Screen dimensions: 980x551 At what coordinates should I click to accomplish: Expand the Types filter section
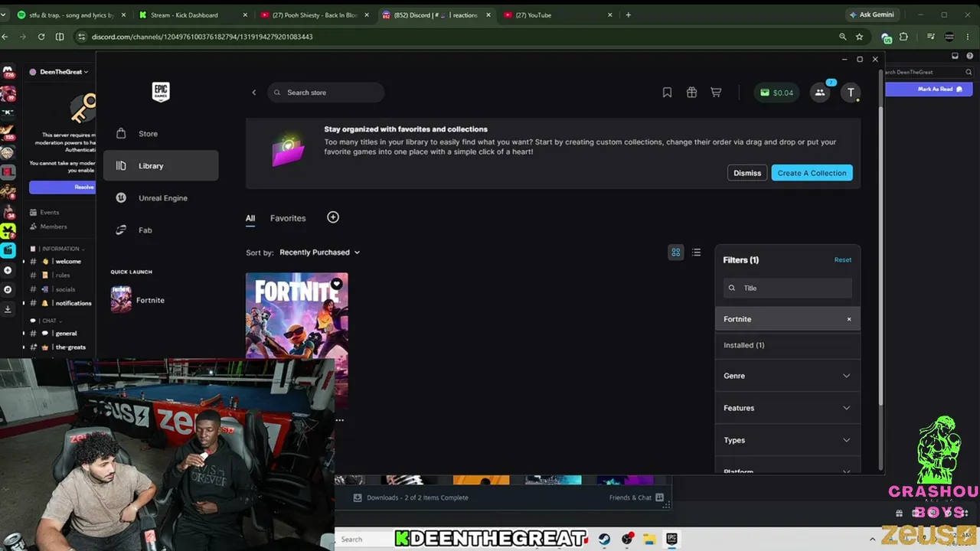coord(788,440)
